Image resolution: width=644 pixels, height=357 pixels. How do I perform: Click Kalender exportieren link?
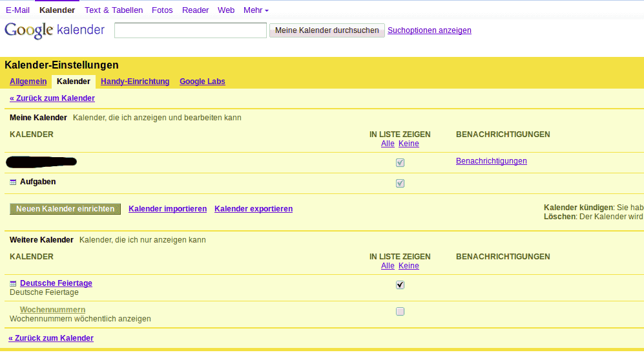253,209
